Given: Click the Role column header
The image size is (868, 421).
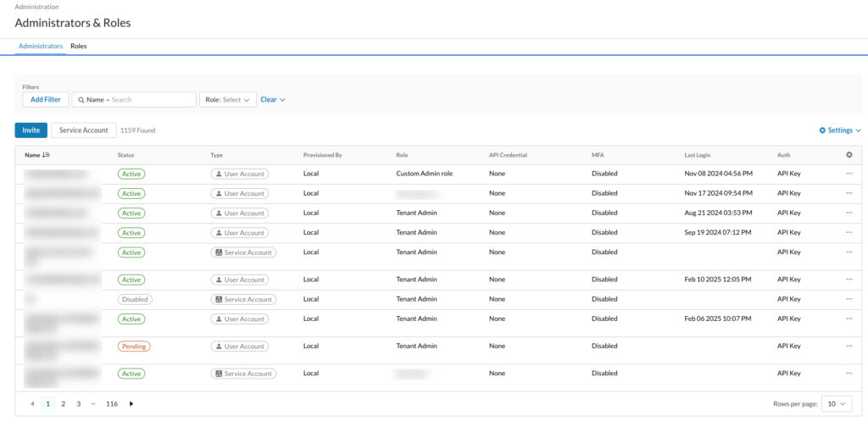Looking at the screenshot, I should (402, 156).
